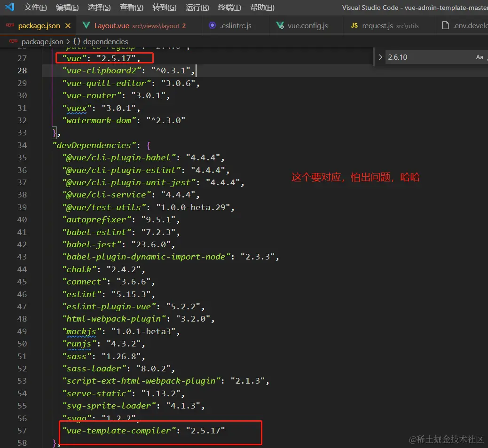Click dependencies in the breadcrumb
488x448 pixels.
[105, 42]
